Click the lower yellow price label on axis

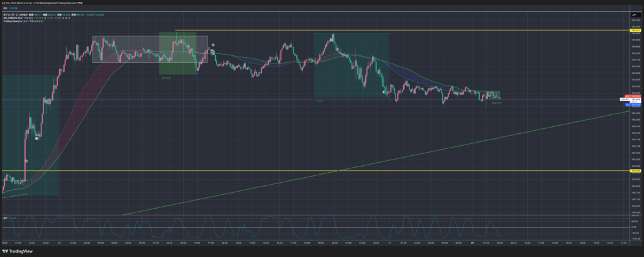(635, 171)
